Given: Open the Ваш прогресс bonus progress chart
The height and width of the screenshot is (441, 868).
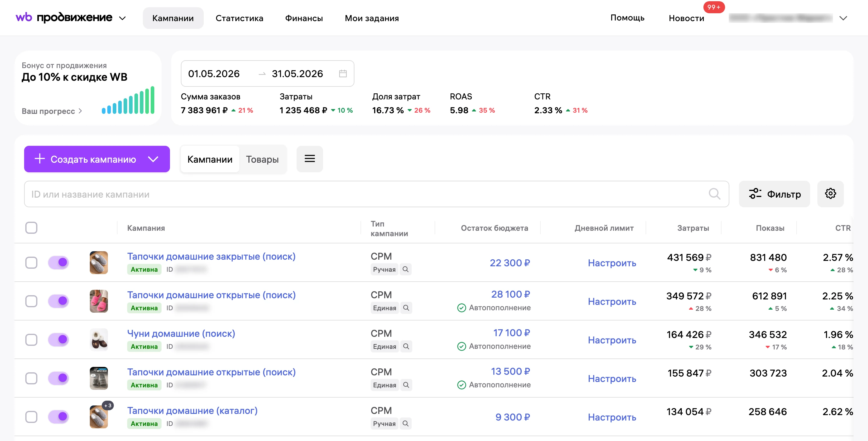Looking at the screenshot, I should point(128,100).
